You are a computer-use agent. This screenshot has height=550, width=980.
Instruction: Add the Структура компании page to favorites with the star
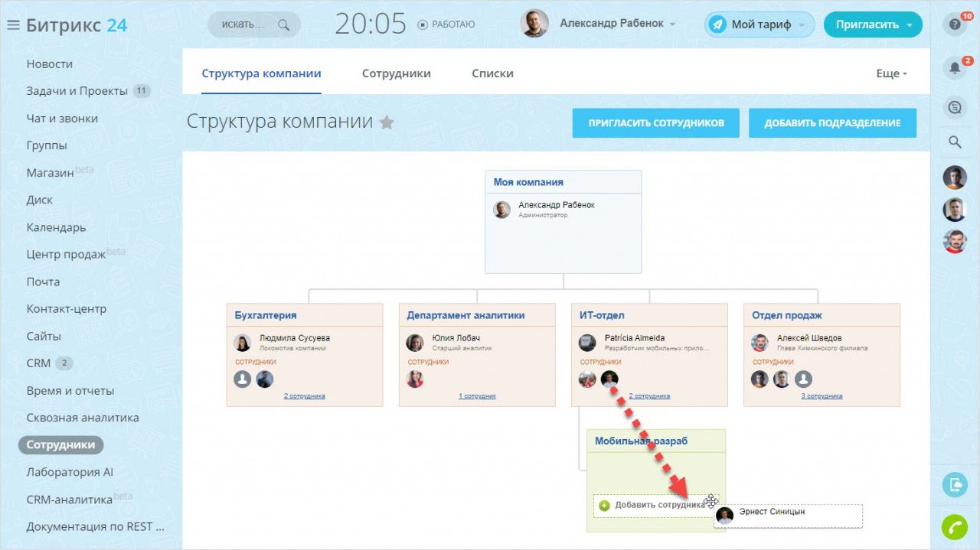point(387,122)
